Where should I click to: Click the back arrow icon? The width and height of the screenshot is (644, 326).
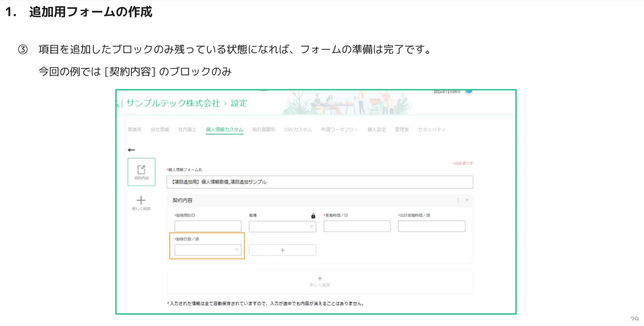(131, 150)
